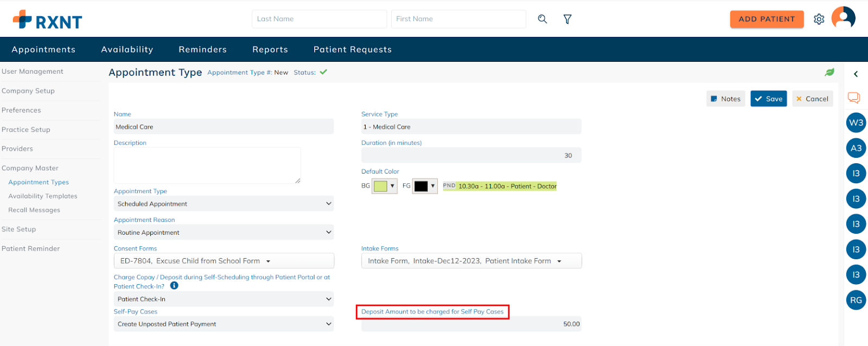Open the Appointment Type dropdown
Image resolution: width=868 pixels, height=346 pixels.
click(x=224, y=204)
